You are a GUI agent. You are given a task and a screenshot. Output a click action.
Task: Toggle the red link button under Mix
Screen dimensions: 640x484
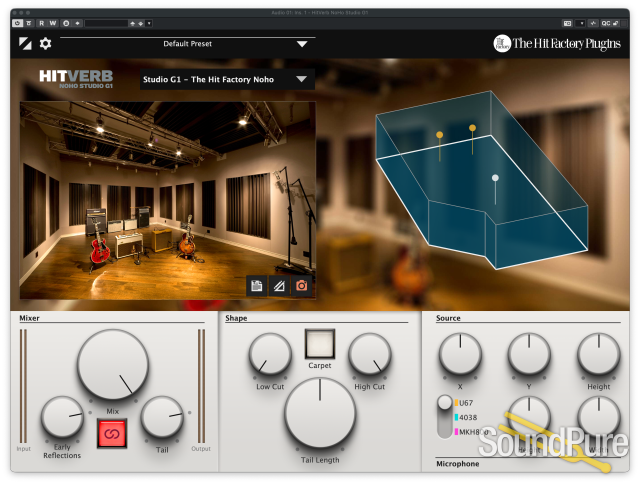[112, 433]
